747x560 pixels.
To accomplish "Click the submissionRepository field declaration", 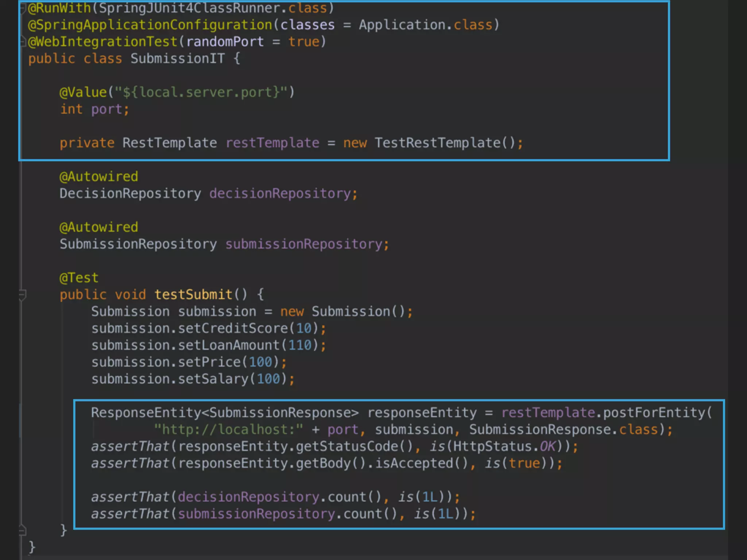I will pos(303,244).
